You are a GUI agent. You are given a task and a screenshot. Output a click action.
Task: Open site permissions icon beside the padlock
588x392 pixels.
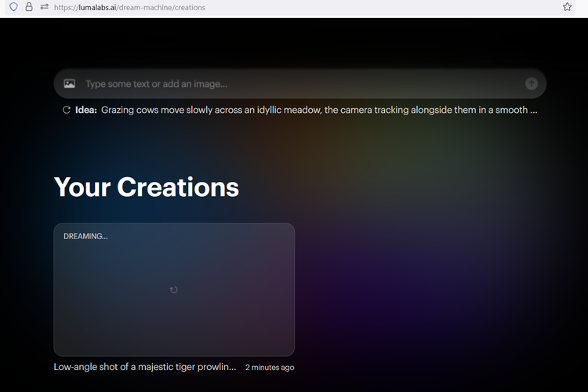click(45, 7)
